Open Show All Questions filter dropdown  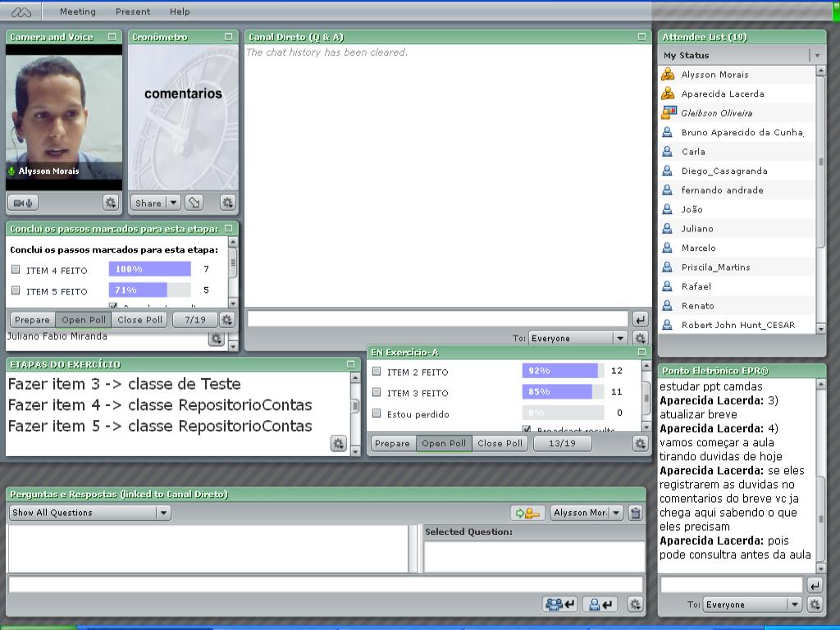(89, 513)
